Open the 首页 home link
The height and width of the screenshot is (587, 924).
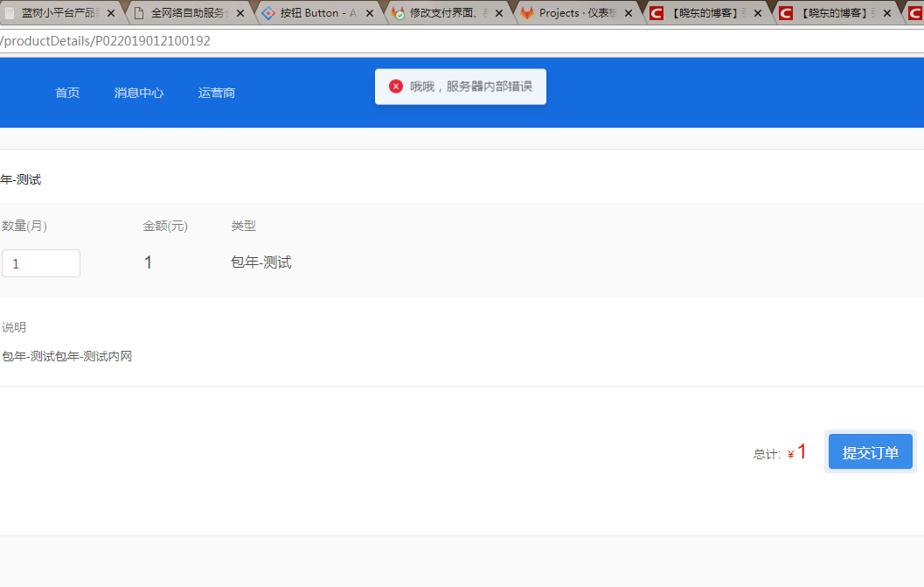tap(67, 92)
